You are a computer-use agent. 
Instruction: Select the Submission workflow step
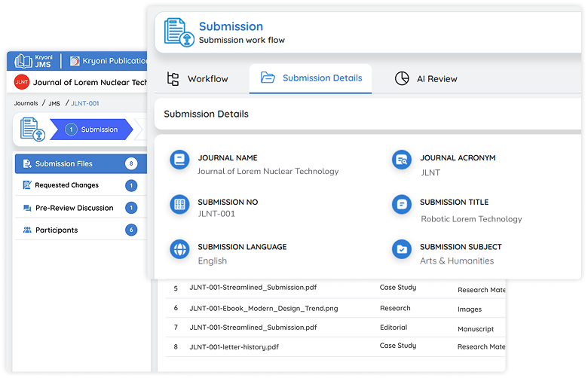[94, 130]
